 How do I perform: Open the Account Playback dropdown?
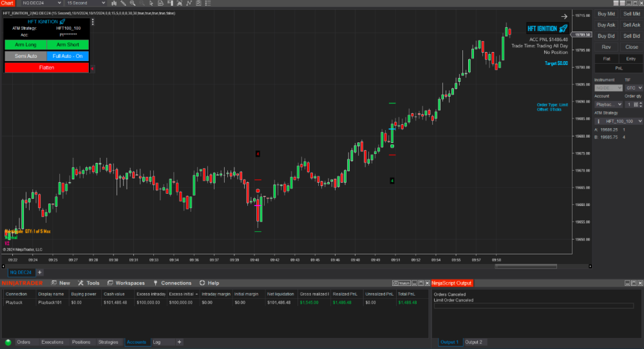(x=609, y=105)
